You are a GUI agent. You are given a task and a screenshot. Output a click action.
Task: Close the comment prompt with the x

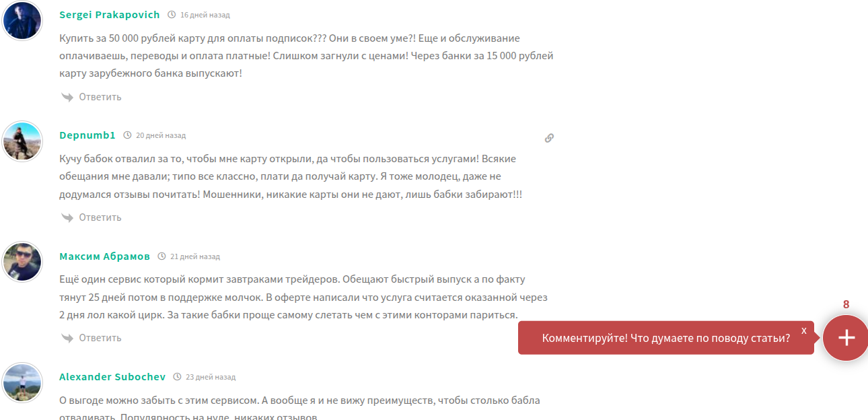pyautogui.click(x=804, y=330)
